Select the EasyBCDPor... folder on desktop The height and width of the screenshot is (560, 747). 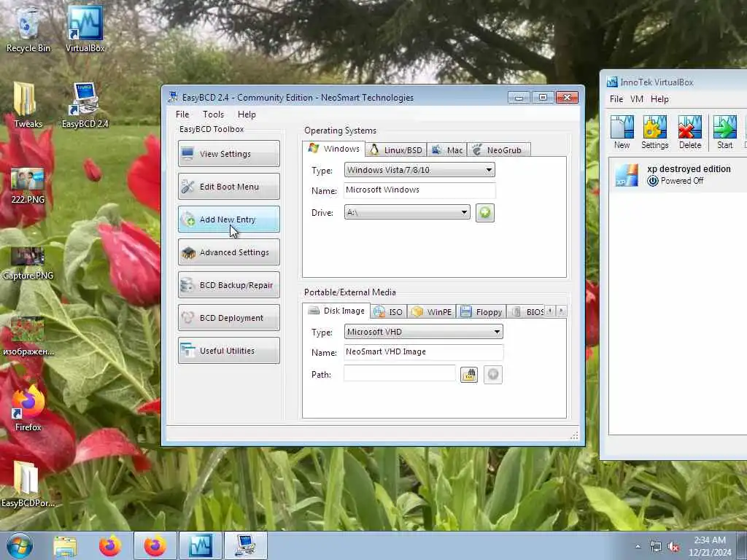coord(28,485)
